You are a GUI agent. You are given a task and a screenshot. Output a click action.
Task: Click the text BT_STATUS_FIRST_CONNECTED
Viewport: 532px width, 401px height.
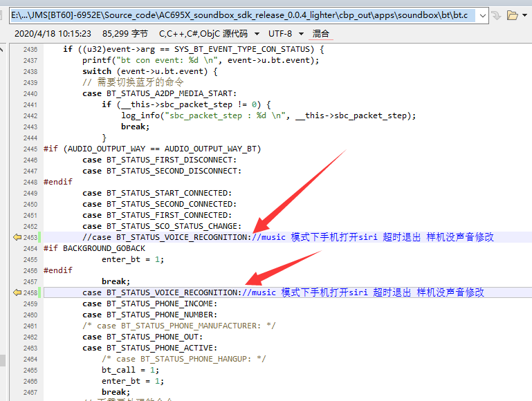pyautogui.click(x=167, y=215)
